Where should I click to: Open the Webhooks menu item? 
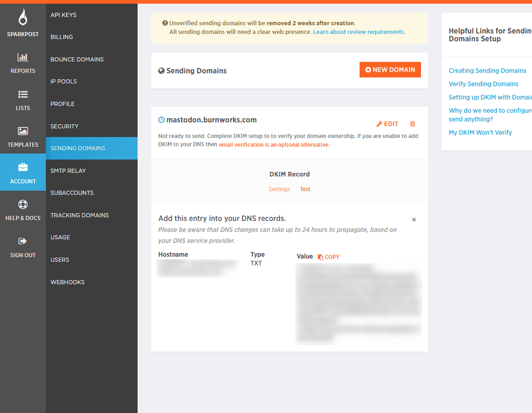click(x=67, y=282)
